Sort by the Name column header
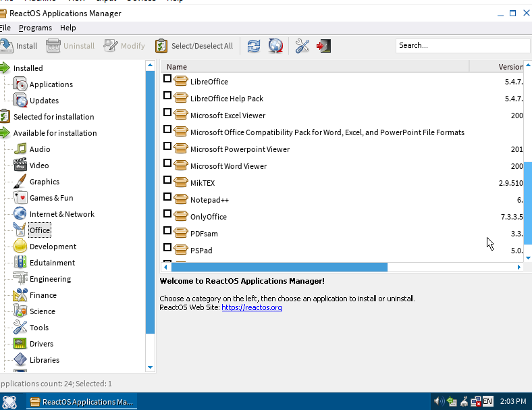 [x=315, y=67]
